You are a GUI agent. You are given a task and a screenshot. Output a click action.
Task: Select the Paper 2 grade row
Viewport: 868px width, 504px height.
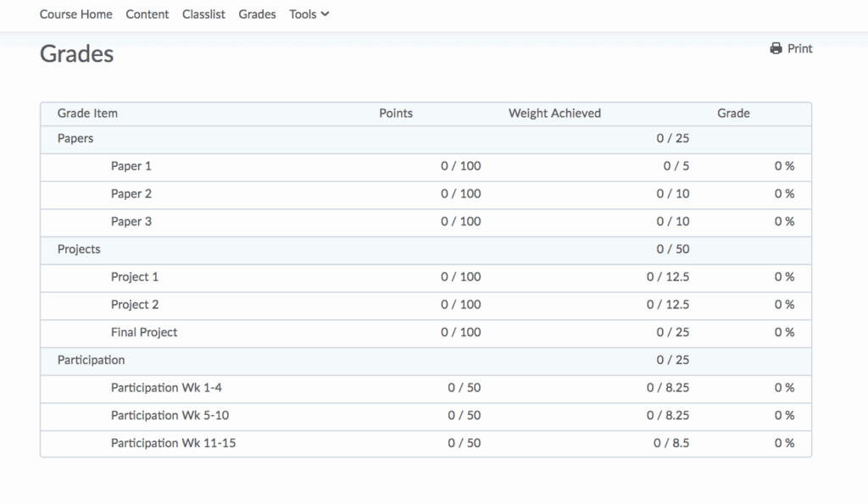click(x=131, y=194)
